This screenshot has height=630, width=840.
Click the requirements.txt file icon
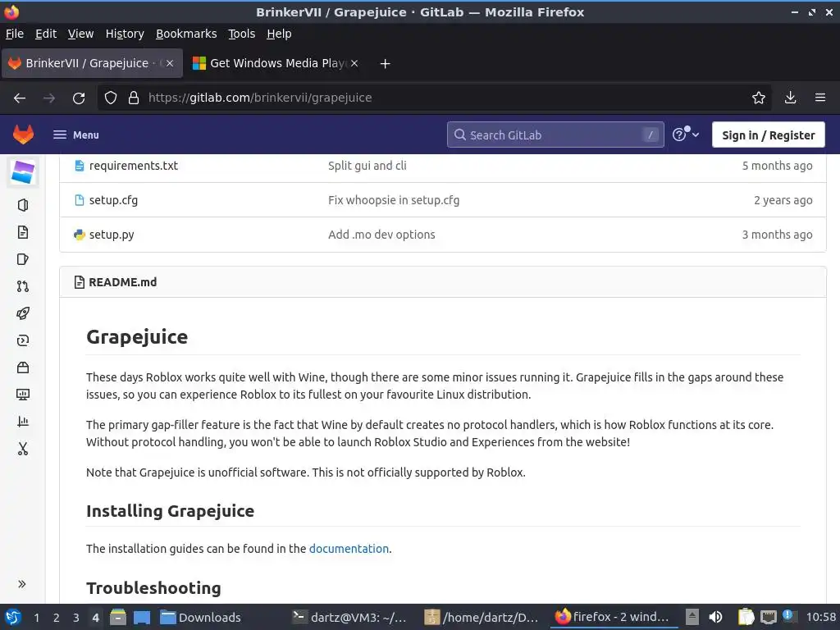[80, 166]
